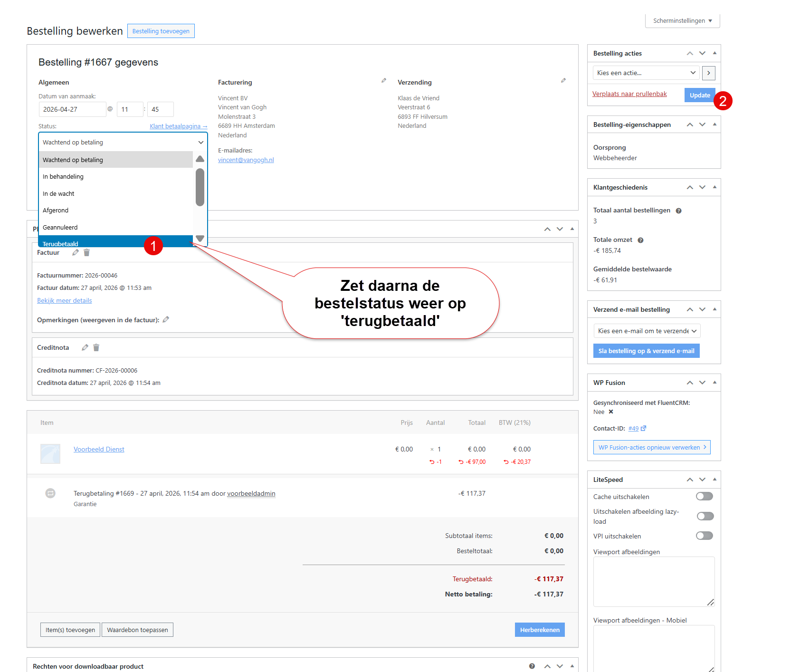
Task: Open Totale omzet help tooltip icon
Action: coord(640,240)
